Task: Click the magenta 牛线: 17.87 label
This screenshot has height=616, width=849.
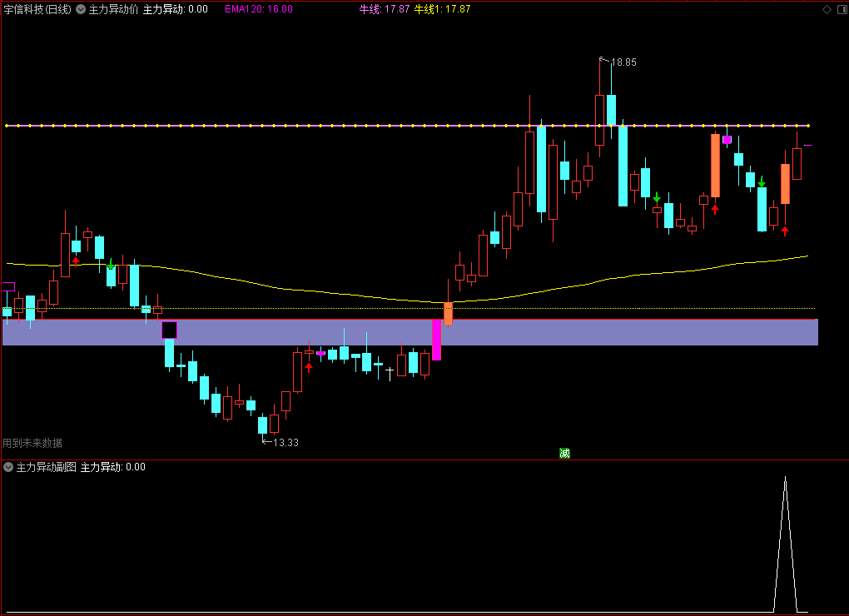Action: pos(385,9)
